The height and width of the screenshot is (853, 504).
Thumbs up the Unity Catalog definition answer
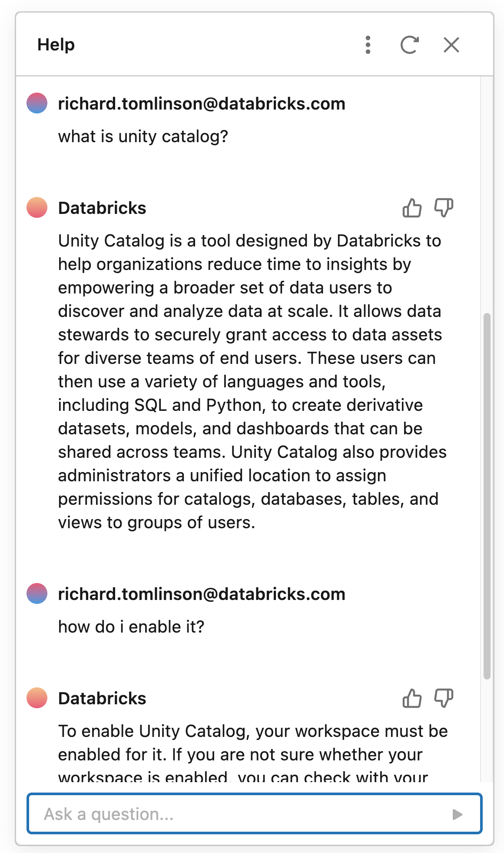pos(412,208)
